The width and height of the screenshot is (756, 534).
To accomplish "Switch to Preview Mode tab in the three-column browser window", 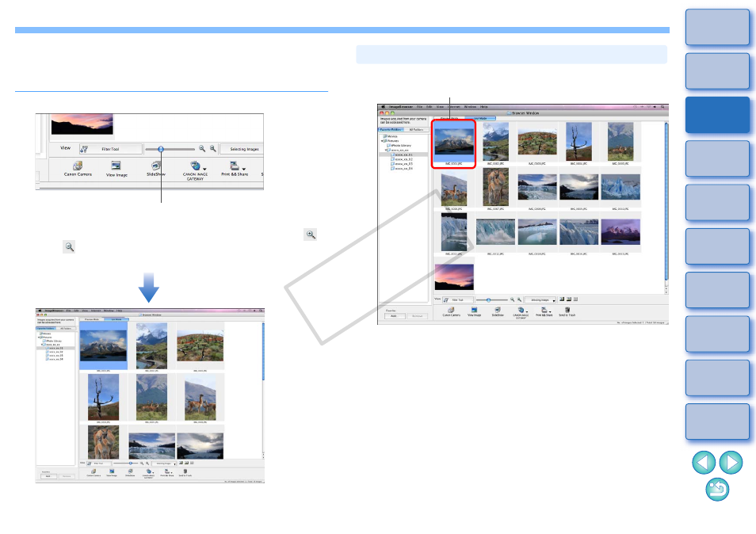I will [x=92, y=319].
